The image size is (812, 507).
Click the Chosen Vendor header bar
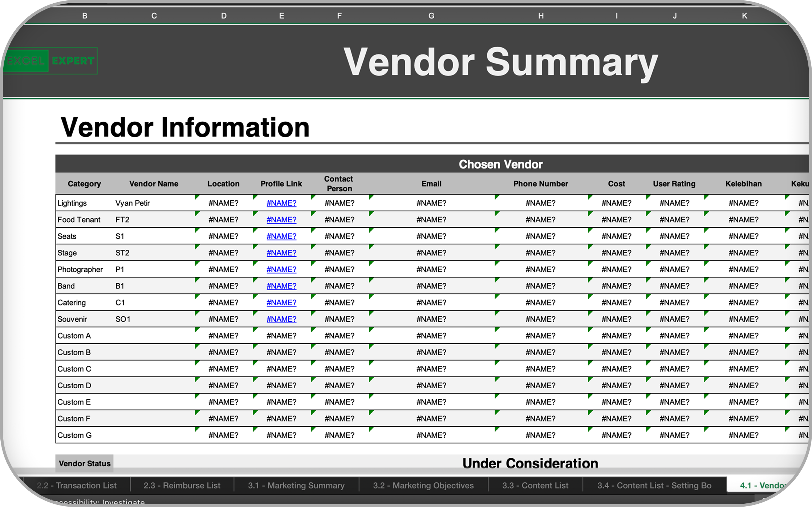click(500, 164)
